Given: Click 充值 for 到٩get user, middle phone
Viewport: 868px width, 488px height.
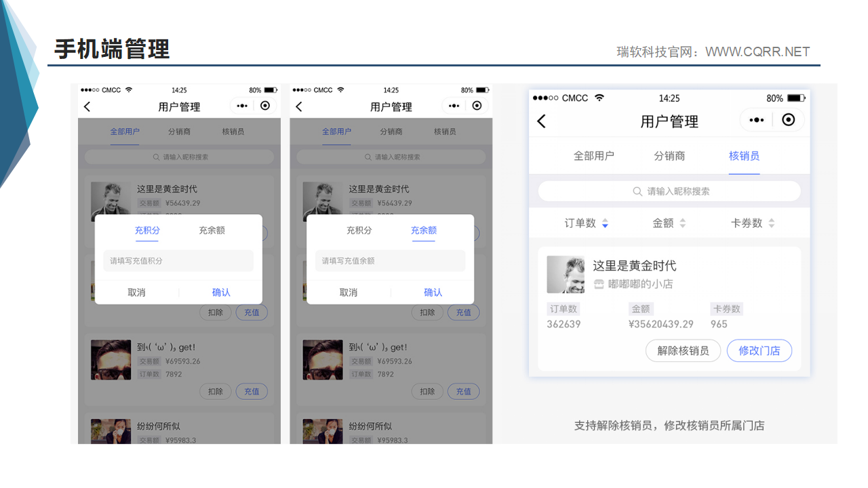Looking at the screenshot, I should tap(464, 391).
